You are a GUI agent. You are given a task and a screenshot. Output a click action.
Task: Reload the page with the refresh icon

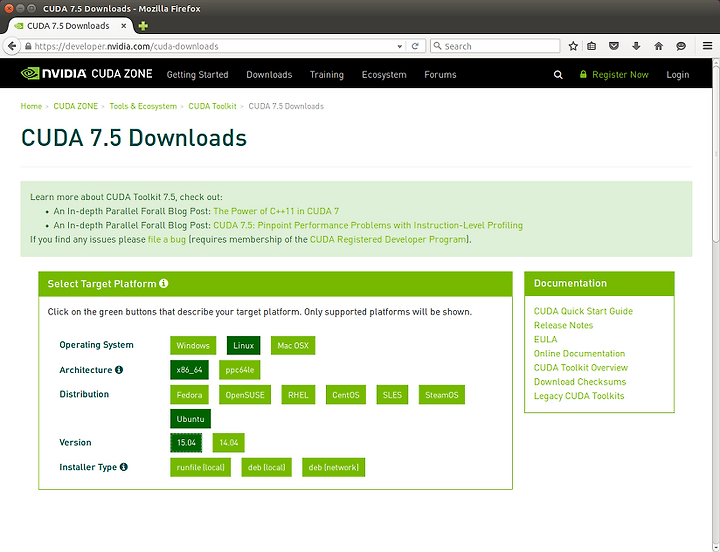(415, 46)
